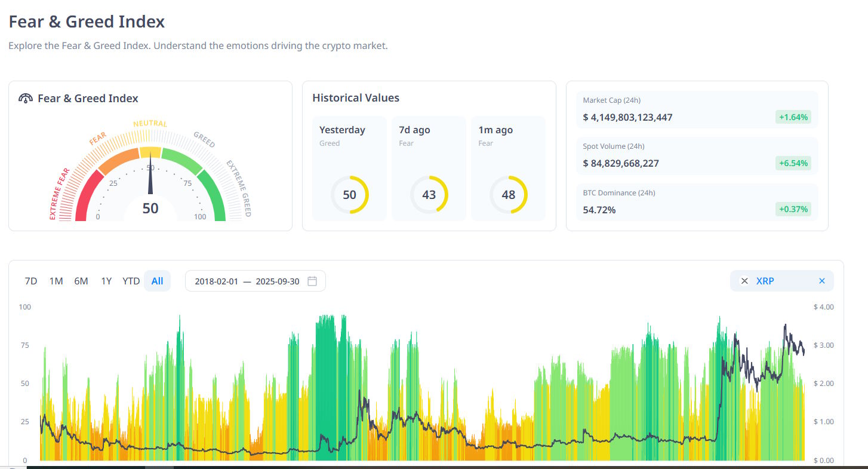Choose the 6M time range
This screenshot has width=868, height=469.
pos(81,281)
